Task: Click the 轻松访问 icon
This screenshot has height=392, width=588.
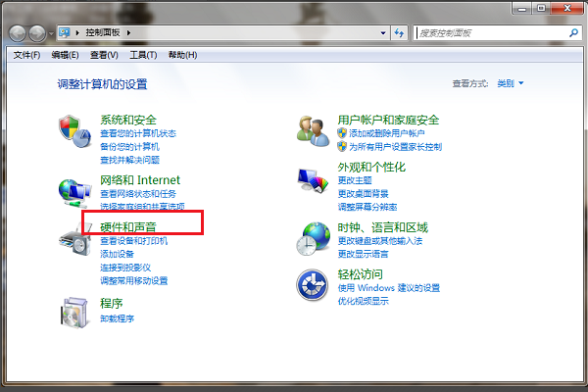Action: 313,284
